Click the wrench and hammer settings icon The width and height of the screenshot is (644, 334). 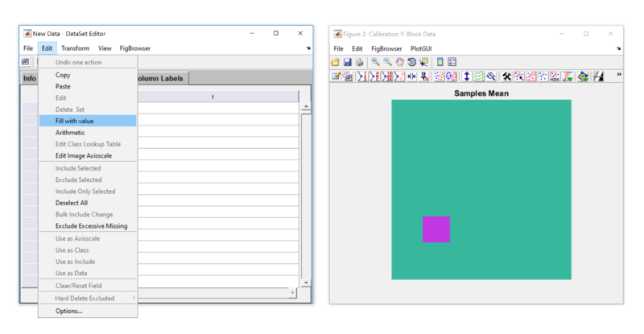click(x=506, y=76)
